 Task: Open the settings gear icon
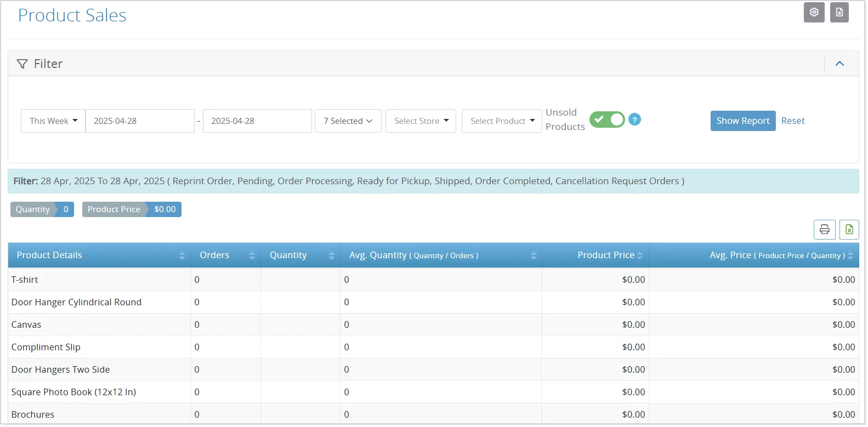(x=814, y=13)
